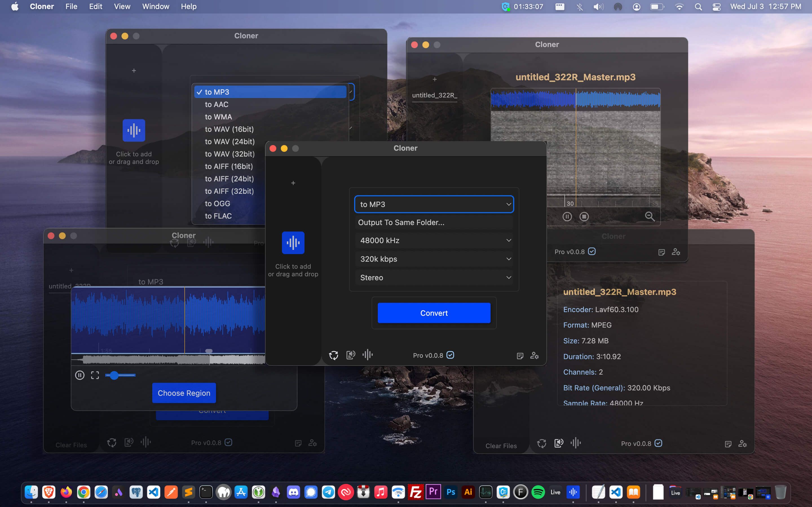
Task: Expand the 48000 kHz sample rate dropdown
Action: coord(434,241)
